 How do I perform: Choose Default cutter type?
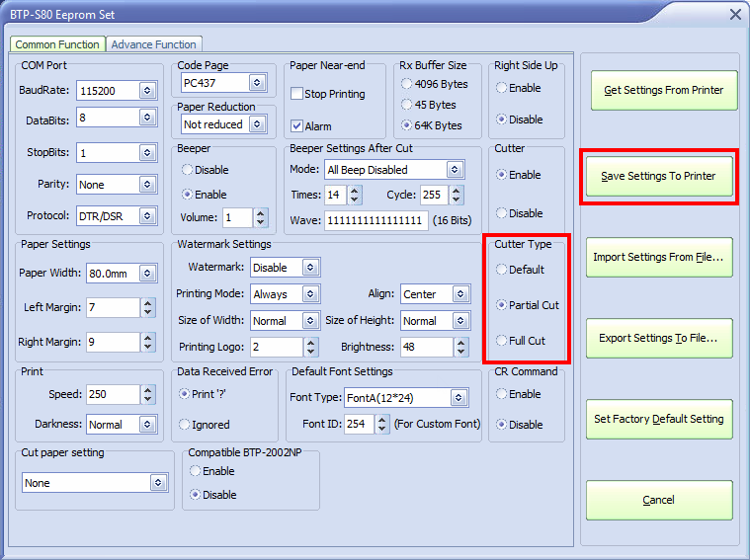click(501, 270)
